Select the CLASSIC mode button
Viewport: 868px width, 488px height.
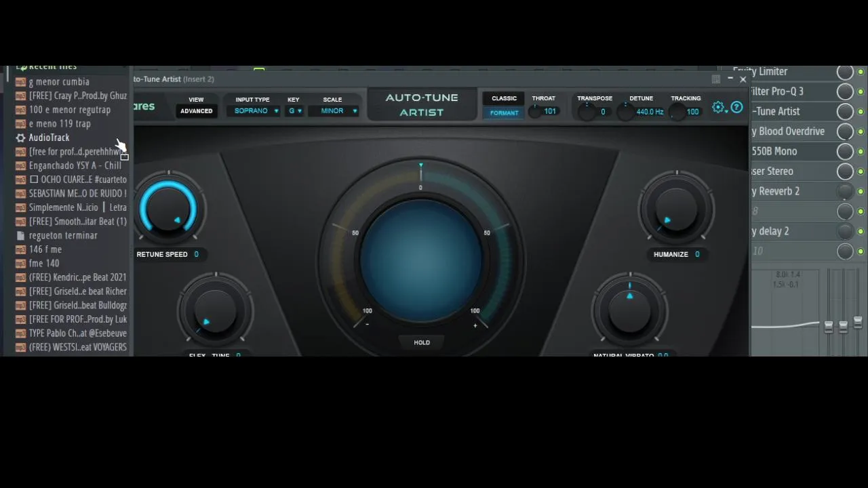(504, 99)
